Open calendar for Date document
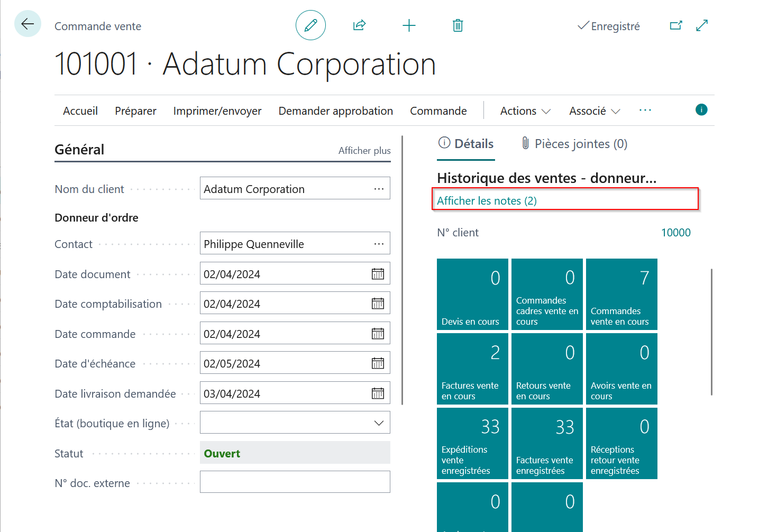 tap(378, 274)
